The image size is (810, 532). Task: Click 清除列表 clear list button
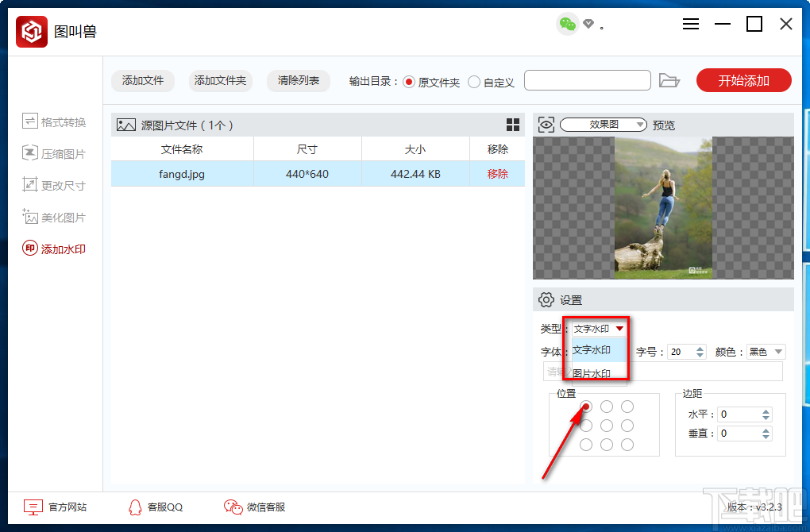pyautogui.click(x=299, y=80)
